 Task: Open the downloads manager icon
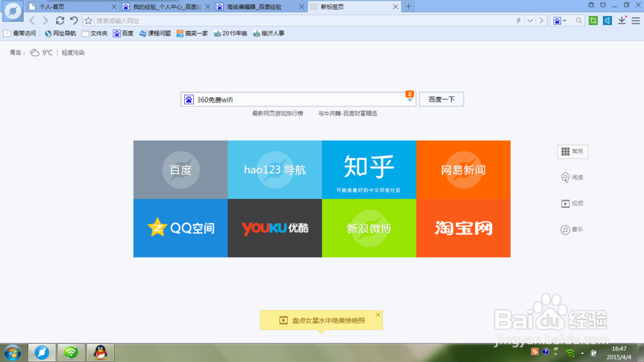[622, 21]
